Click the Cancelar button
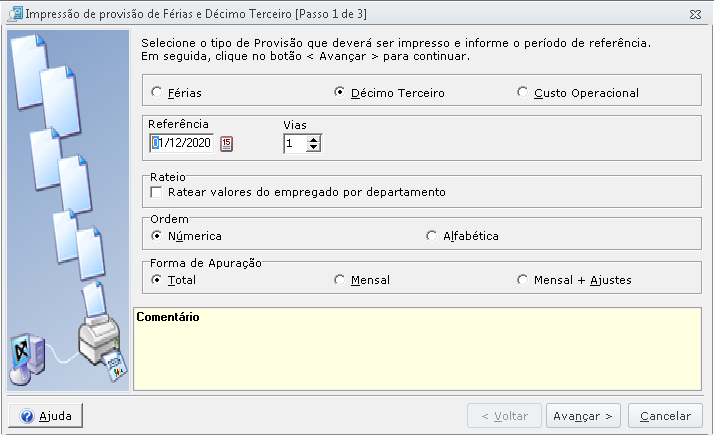714x436 pixels. (665, 415)
